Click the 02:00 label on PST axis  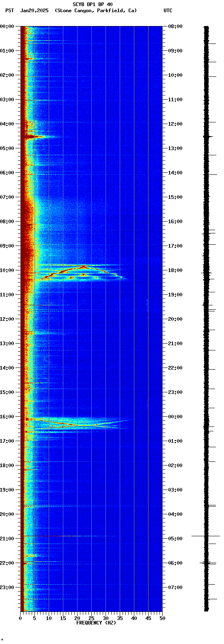coord(7,75)
